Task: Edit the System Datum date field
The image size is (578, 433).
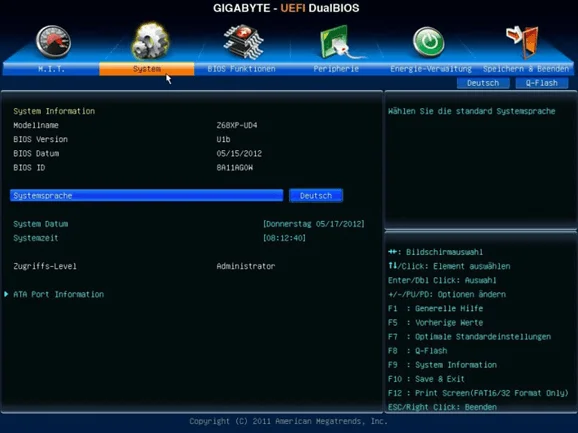Action: (314, 224)
